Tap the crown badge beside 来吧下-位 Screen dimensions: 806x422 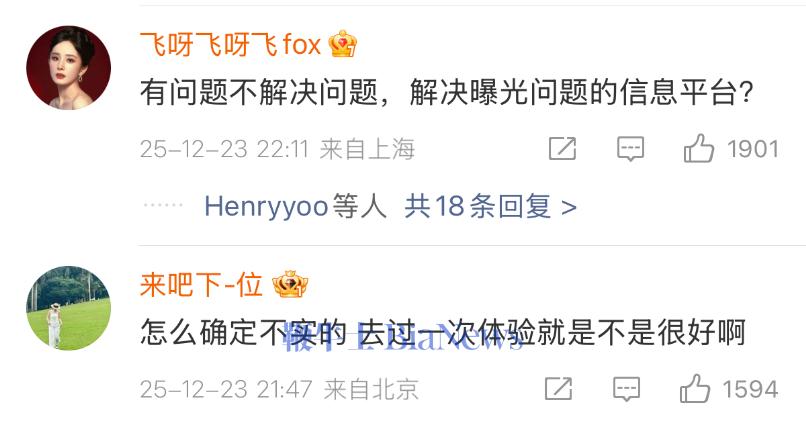click(290, 284)
